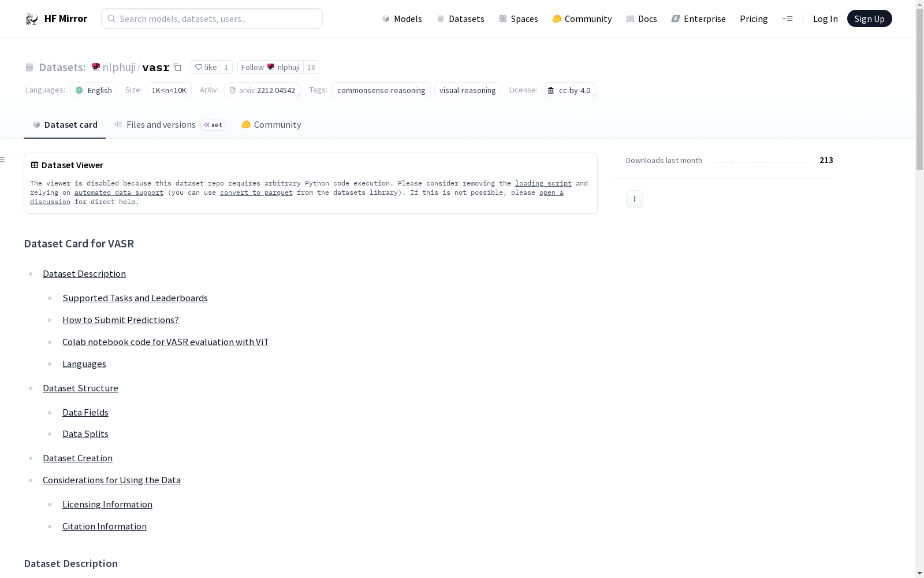Image resolution: width=924 pixels, height=578 pixels.
Task: Open Docs
Action: click(642, 18)
